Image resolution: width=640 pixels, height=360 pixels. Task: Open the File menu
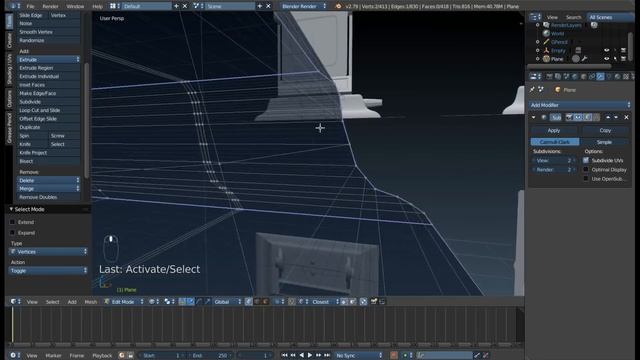tap(30, 6)
